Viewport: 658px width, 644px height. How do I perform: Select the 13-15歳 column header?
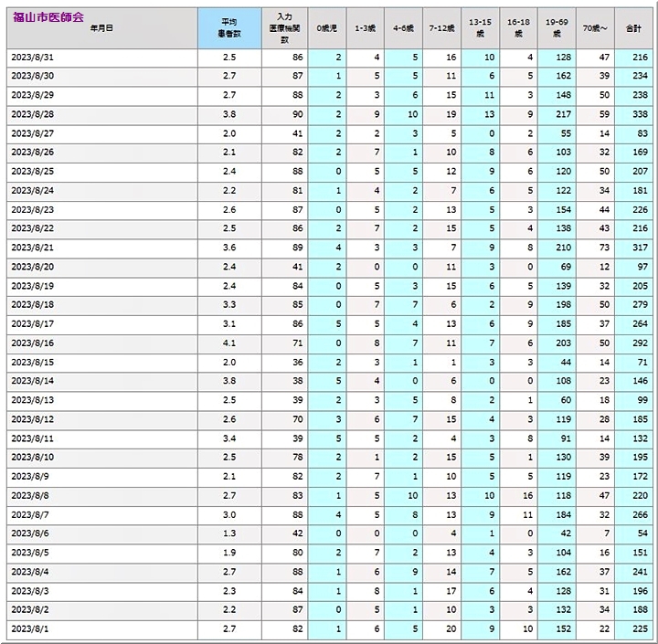click(x=480, y=27)
